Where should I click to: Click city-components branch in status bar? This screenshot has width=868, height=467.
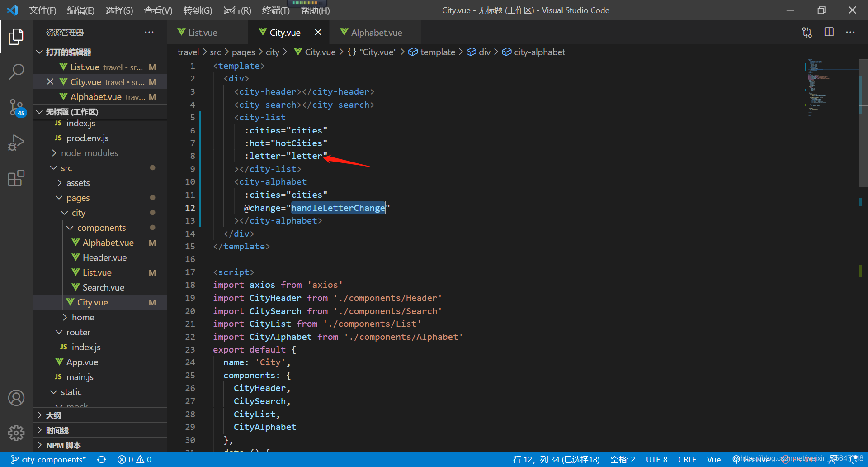tap(48, 459)
